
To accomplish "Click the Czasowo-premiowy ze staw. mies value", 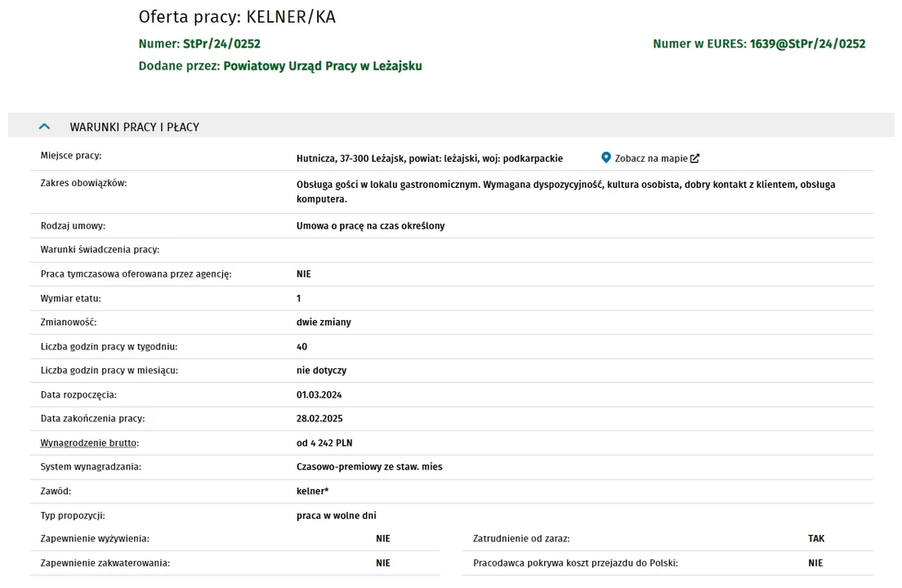I will tap(369, 467).
